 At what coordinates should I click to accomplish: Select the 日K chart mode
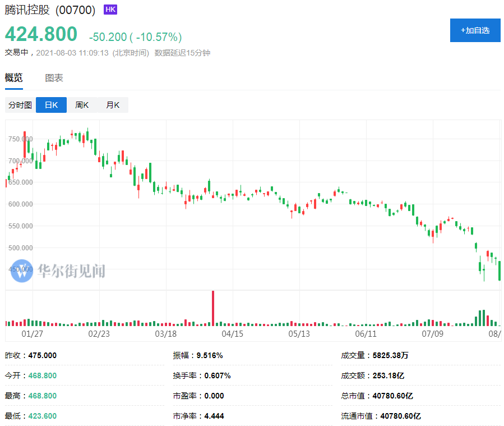(x=51, y=105)
